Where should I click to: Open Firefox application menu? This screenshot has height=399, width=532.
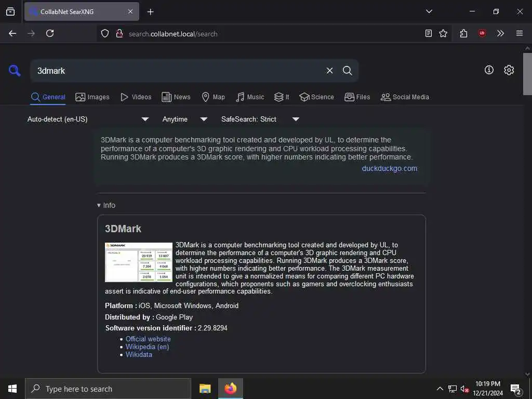(x=520, y=33)
